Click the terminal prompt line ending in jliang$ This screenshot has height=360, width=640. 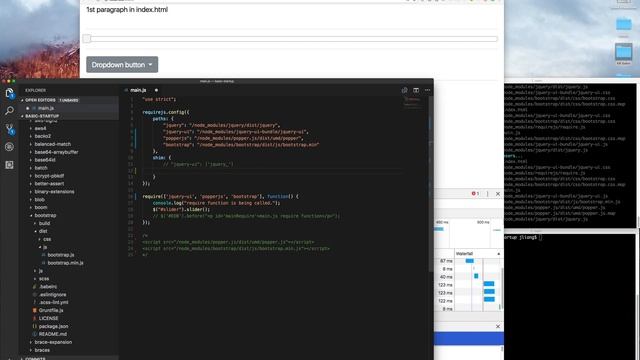[523, 238]
